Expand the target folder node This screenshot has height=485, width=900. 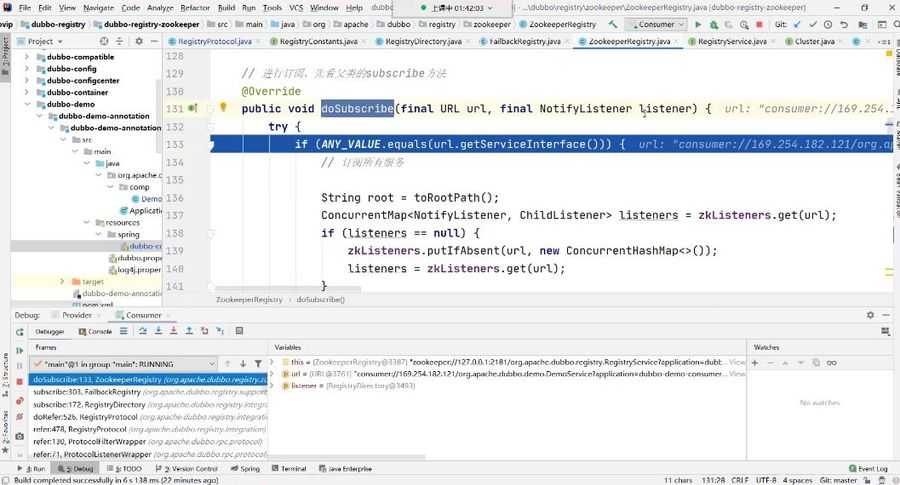coord(62,281)
